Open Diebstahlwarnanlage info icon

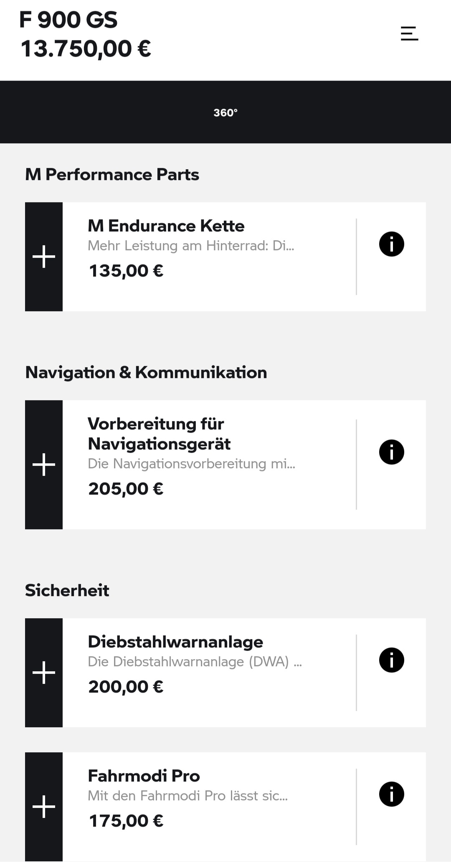click(391, 660)
